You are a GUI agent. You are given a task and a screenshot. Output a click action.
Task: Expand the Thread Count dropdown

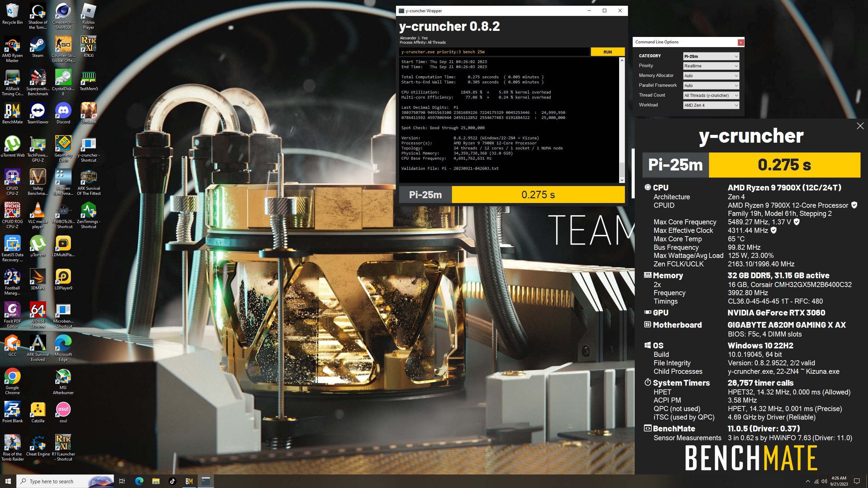711,96
